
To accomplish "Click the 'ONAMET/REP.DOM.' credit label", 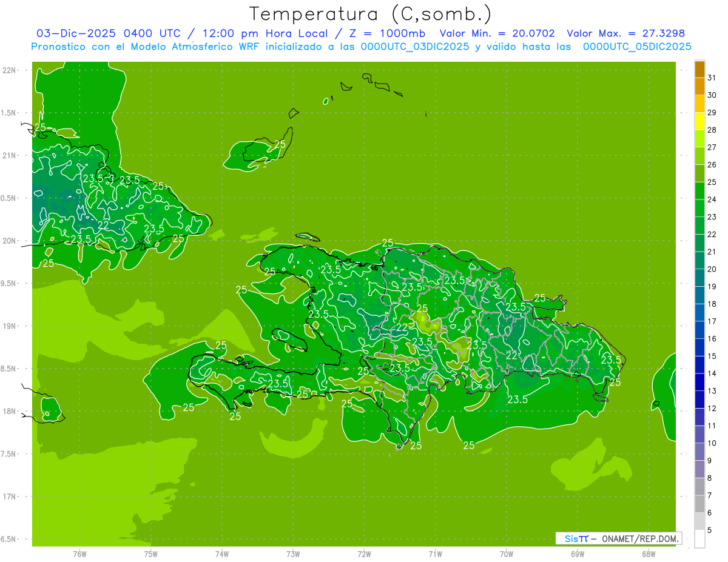I will (x=639, y=538).
